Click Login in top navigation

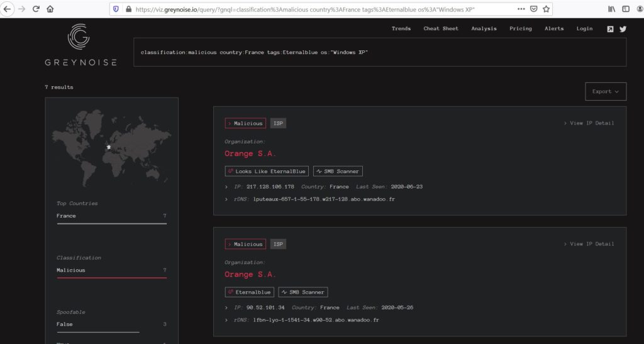point(584,29)
